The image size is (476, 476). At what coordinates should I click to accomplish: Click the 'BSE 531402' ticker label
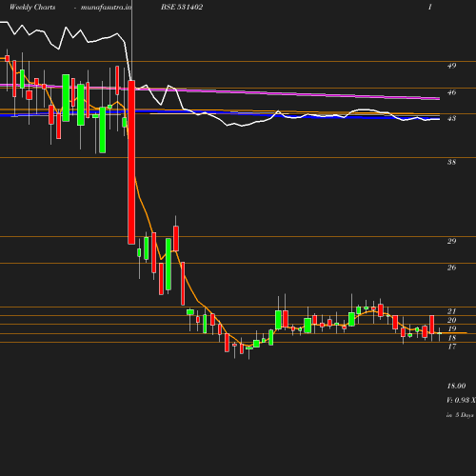click(x=182, y=7)
